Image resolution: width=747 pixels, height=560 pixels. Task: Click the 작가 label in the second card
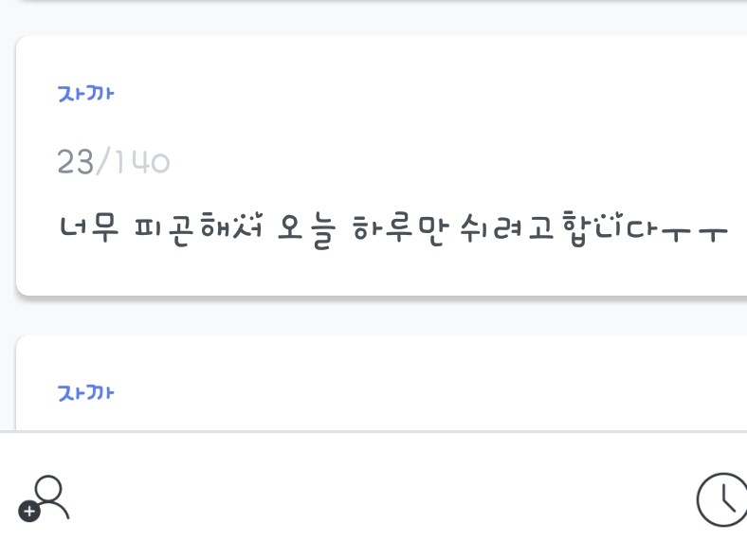86,391
